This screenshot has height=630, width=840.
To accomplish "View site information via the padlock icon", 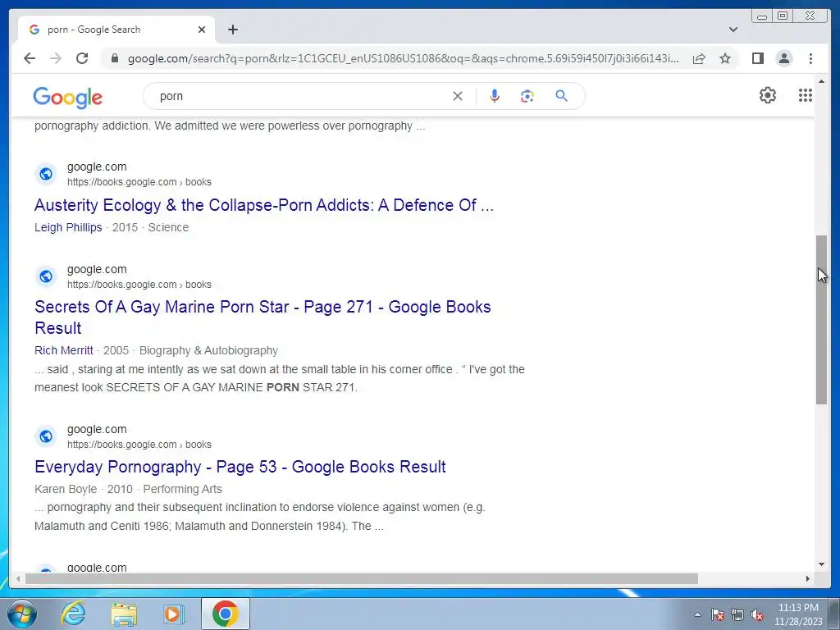I will point(114,58).
